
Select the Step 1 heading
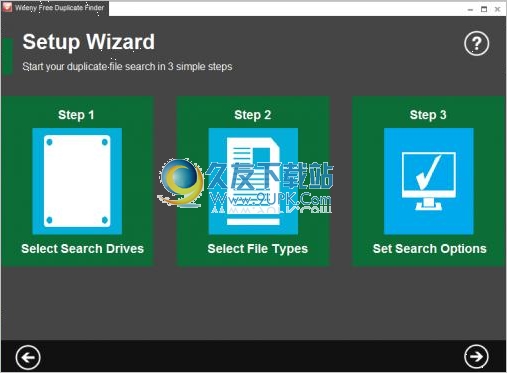[x=76, y=115]
